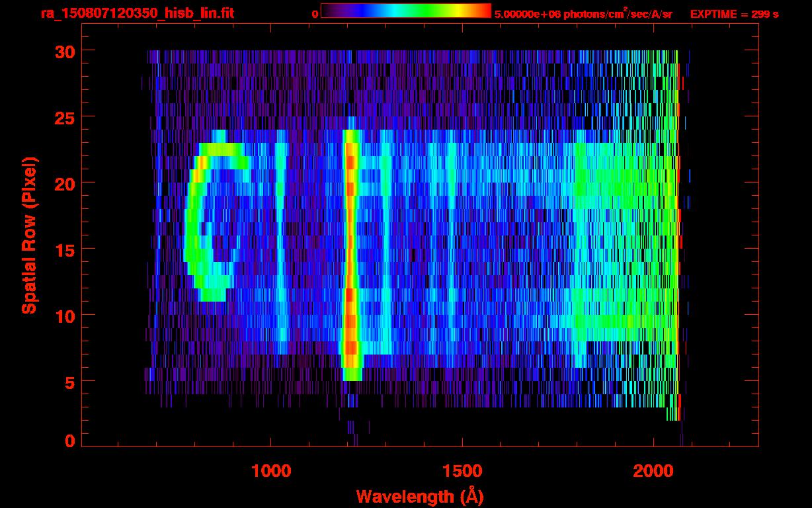
Task: Click the EXPTIME = 299 s label
Action: pos(734,14)
